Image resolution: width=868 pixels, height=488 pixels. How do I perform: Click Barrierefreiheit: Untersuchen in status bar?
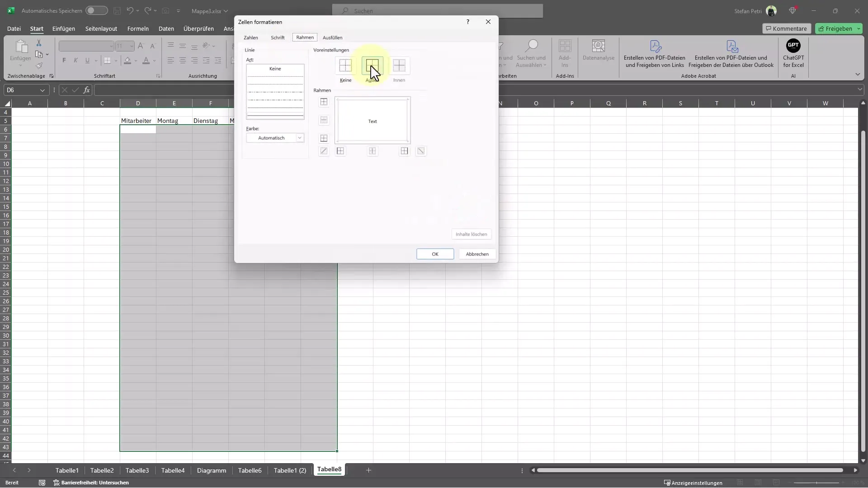click(91, 483)
